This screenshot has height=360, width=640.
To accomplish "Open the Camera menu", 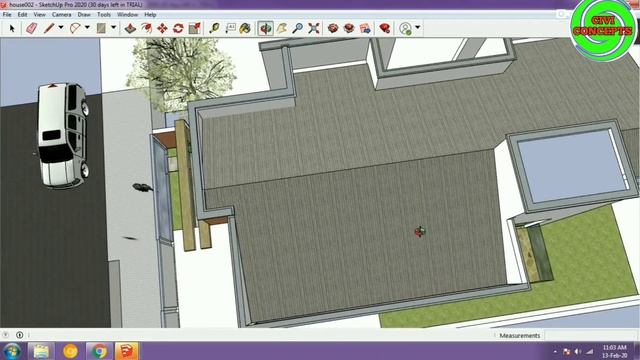I will 62,15.
